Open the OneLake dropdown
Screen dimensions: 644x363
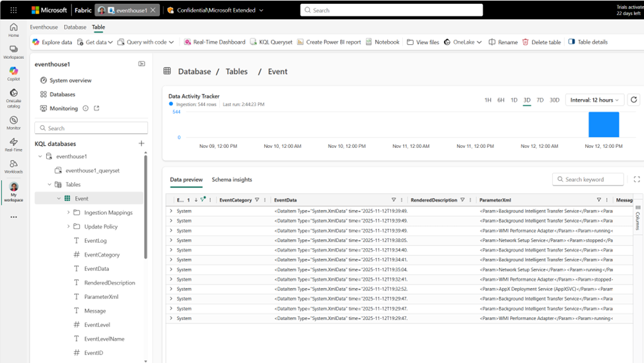point(463,42)
